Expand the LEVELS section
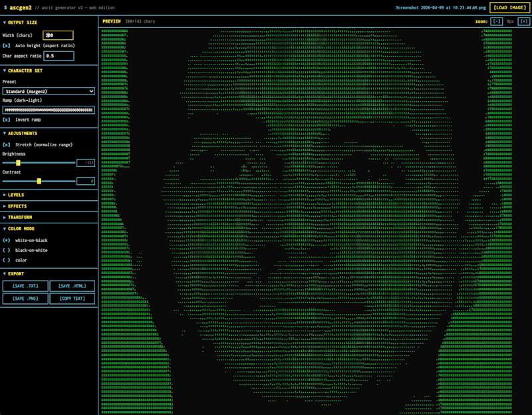 (20, 194)
